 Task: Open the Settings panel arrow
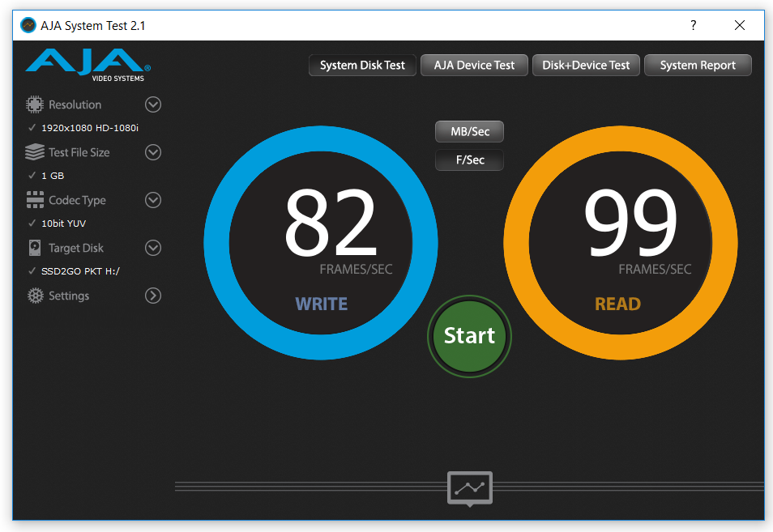click(x=153, y=296)
